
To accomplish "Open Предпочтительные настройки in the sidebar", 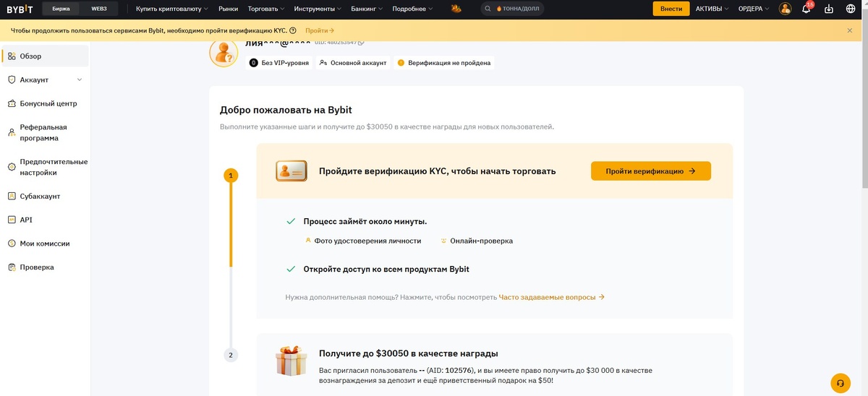I will point(45,167).
